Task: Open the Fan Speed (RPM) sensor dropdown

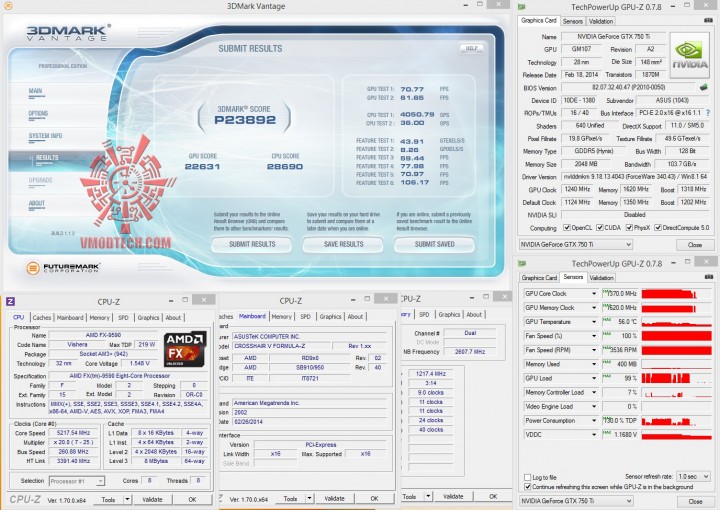Action: (594, 350)
